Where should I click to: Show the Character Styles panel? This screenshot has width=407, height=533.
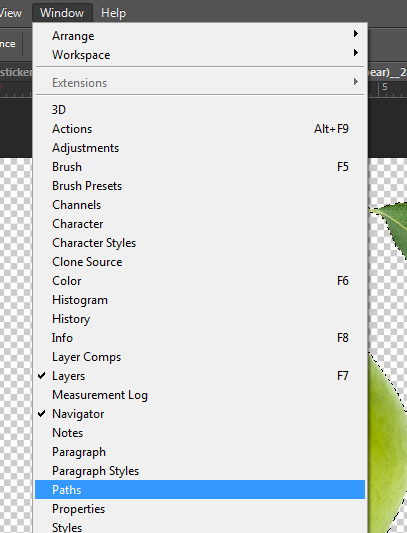tap(200, 243)
